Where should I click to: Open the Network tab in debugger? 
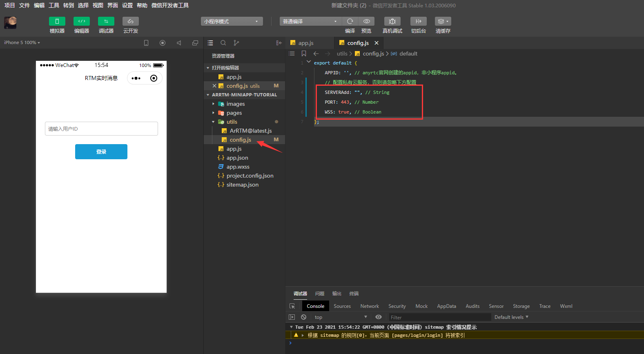[x=370, y=306]
